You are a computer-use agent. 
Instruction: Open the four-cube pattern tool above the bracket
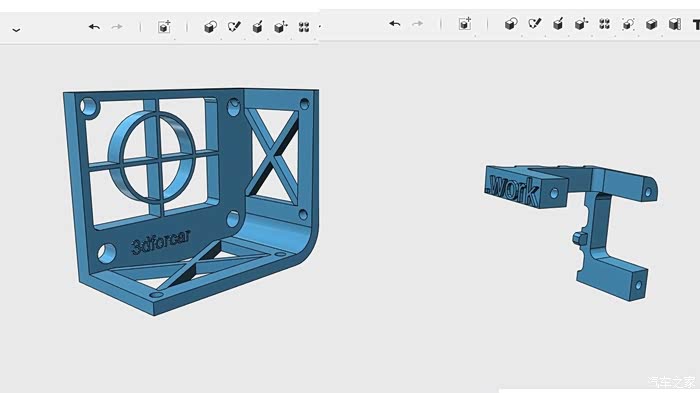click(x=304, y=27)
